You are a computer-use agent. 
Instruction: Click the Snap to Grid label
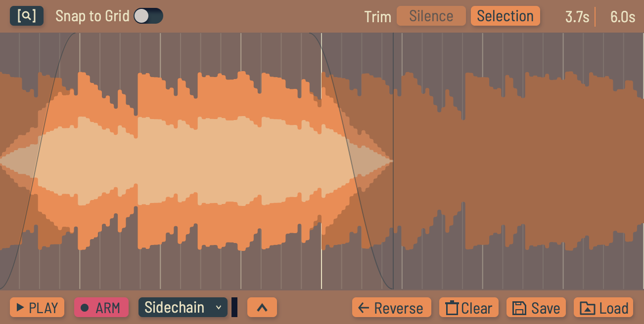pyautogui.click(x=92, y=16)
